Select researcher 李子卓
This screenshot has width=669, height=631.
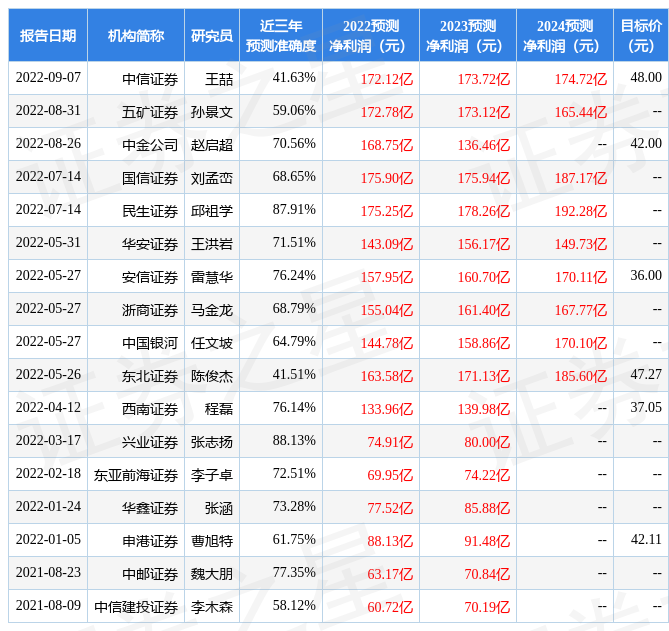(x=212, y=475)
